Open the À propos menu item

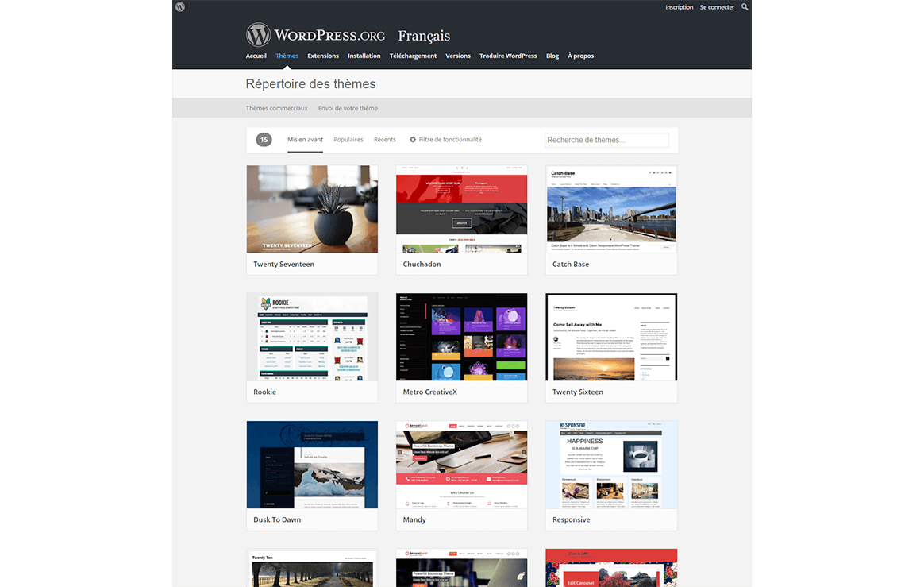point(580,56)
